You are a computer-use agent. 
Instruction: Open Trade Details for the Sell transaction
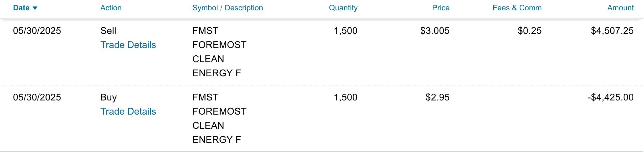(x=128, y=45)
